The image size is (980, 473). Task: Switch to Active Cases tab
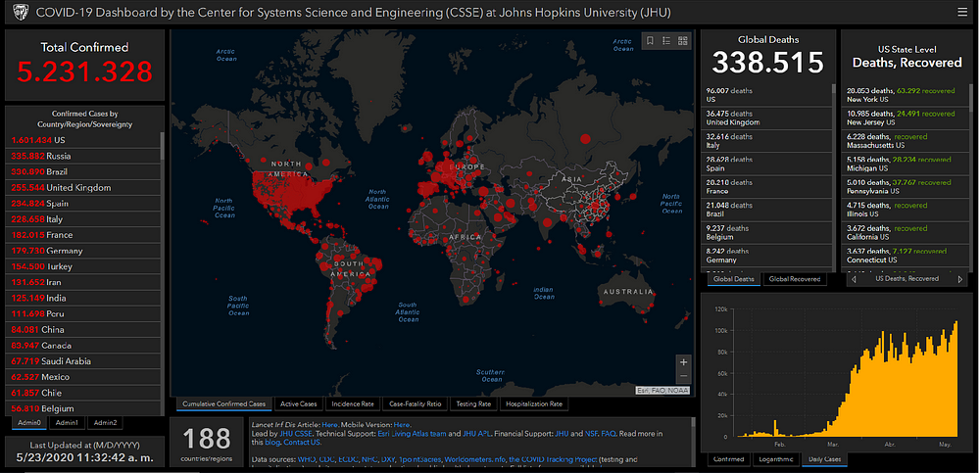299,404
